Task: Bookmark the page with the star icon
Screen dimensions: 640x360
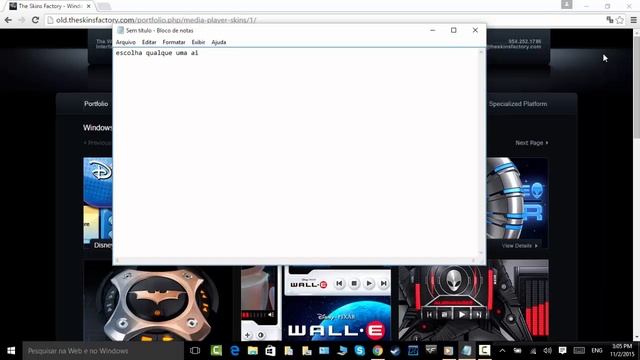Action: tap(620, 20)
